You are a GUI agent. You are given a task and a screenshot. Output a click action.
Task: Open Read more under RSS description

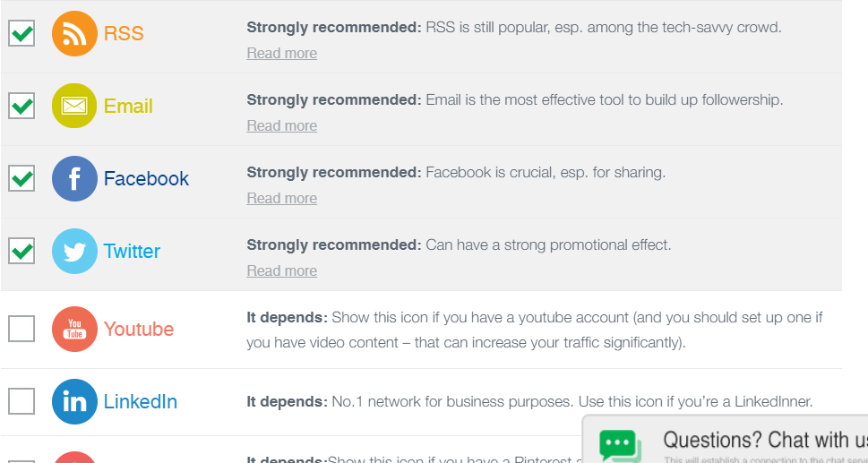pos(281,54)
